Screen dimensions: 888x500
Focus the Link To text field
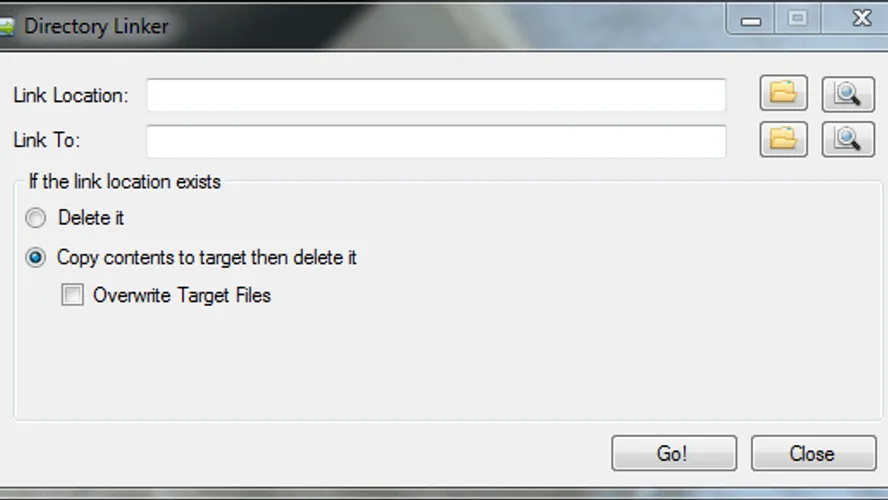[436, 141]
